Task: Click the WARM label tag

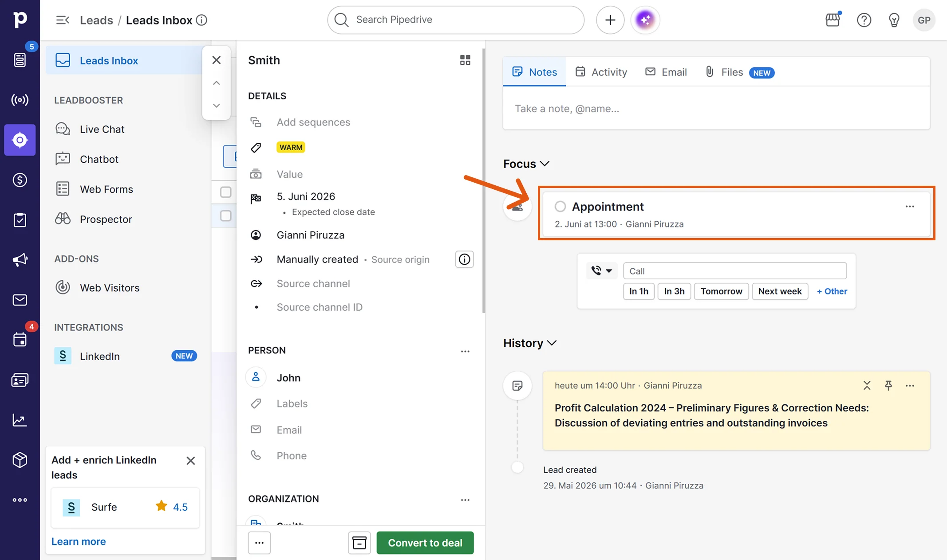Action: point(291,147)
